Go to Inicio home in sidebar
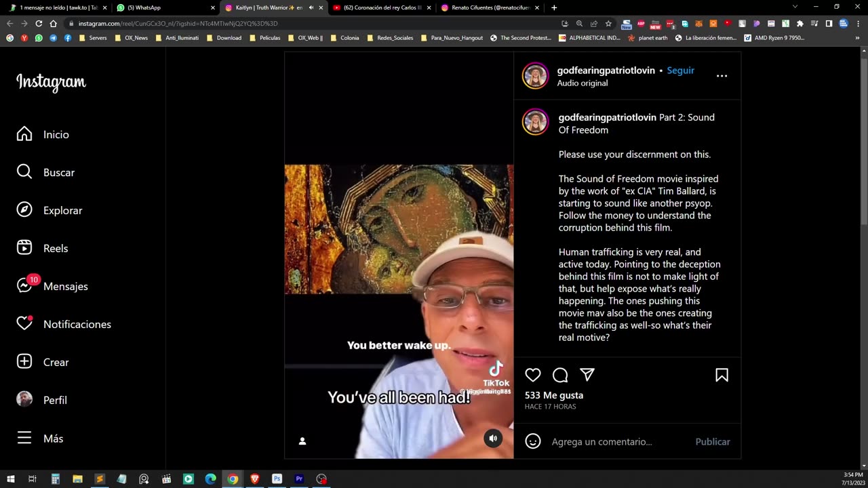This screenshot has width=868, height=488. tap(43, 134)
